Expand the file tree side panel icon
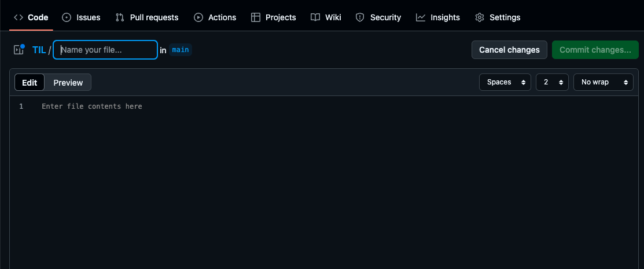Image resolution: width=644 pixels, height=269 pixels. coord(19,50)
